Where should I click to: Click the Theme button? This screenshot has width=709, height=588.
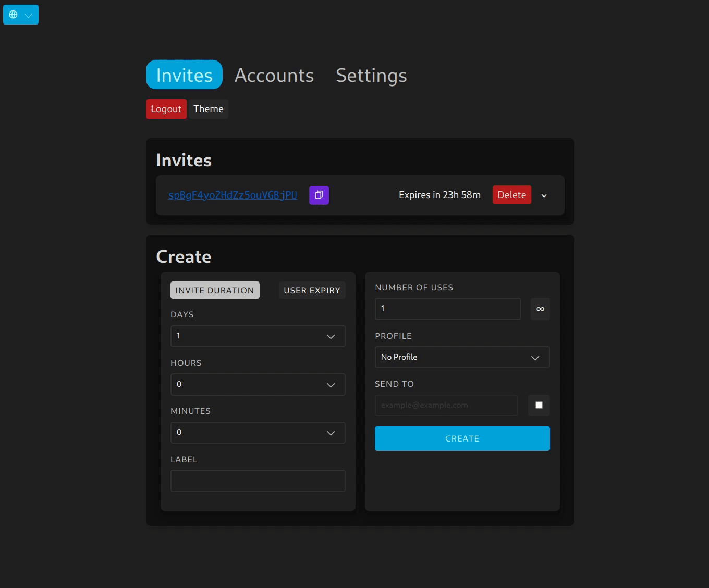pos(209,109)
